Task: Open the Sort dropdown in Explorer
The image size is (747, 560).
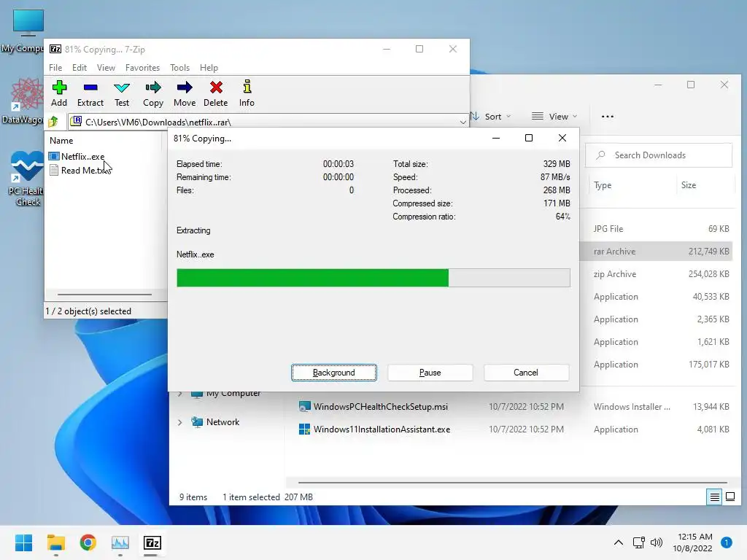Action: tap(491, 116)
